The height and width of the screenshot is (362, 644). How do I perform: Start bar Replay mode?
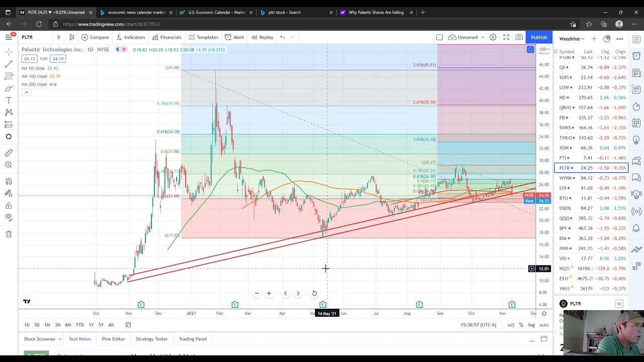pyautogui.click(x=262, y=37)
